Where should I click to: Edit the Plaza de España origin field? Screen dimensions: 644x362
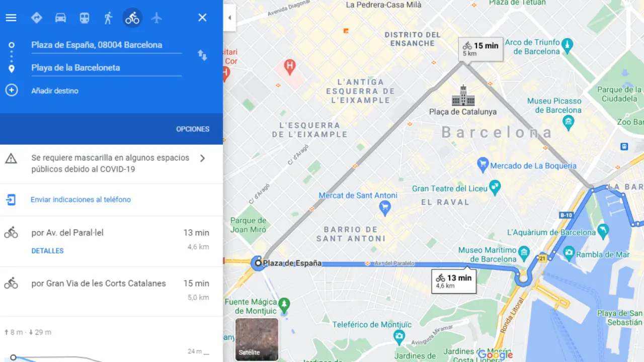pos(106,45)
